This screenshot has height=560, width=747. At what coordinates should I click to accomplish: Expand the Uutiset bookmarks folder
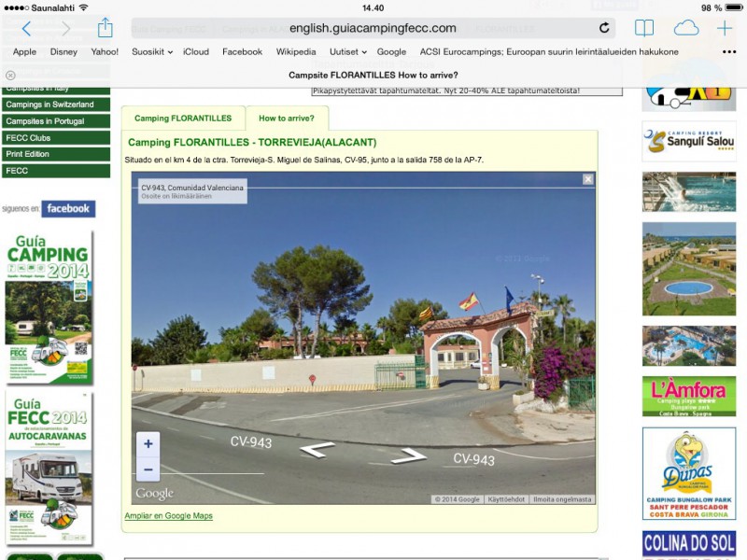click(x=348, y=52)
